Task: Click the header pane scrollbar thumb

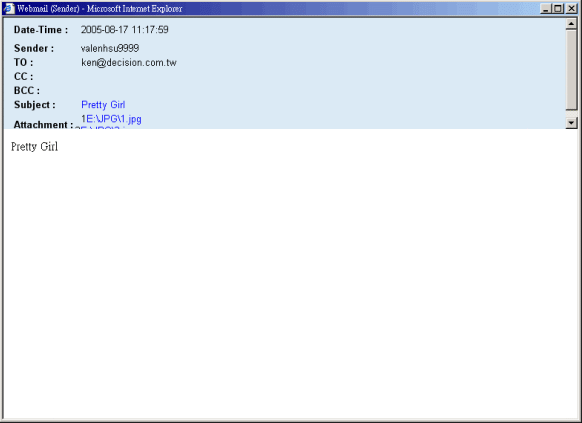Action: (x=571, y=70)
